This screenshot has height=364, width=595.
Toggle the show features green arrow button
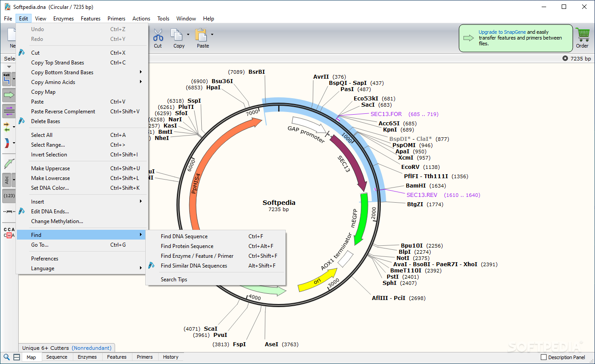coord(9,95)
